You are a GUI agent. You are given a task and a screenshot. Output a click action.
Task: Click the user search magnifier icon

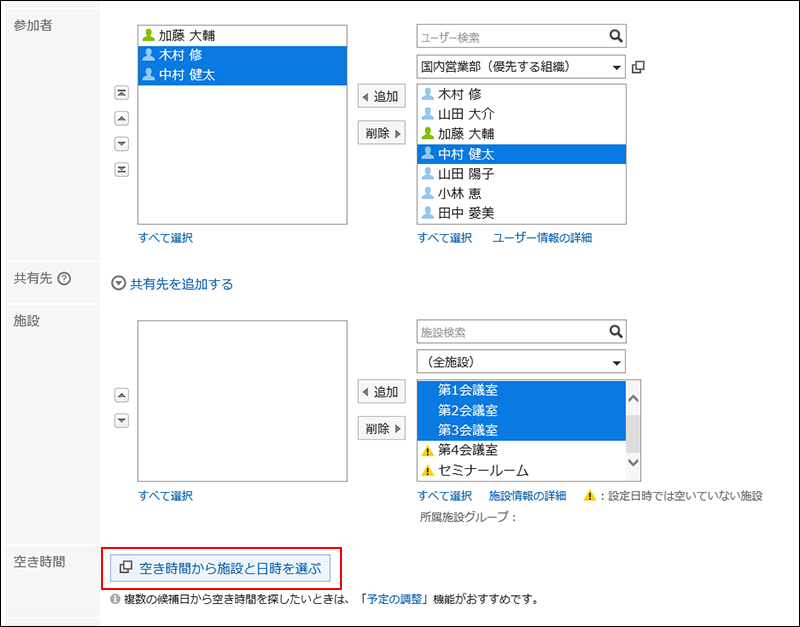(x=615, y=37)
